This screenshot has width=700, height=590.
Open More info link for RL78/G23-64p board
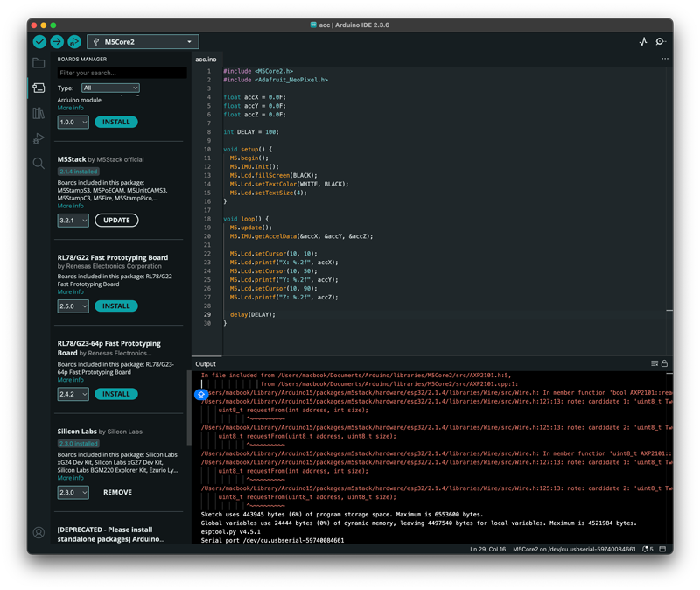(71, 380)
